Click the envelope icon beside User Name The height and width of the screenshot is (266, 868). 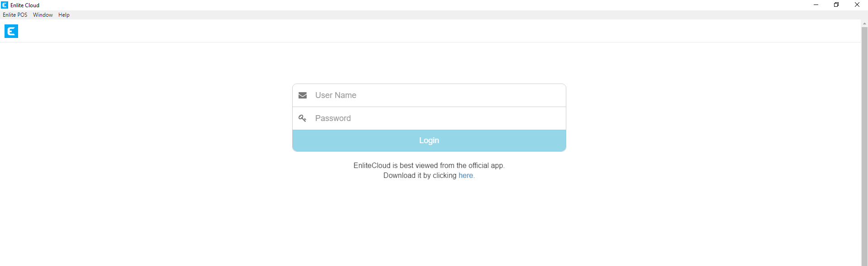pos(303,95)
